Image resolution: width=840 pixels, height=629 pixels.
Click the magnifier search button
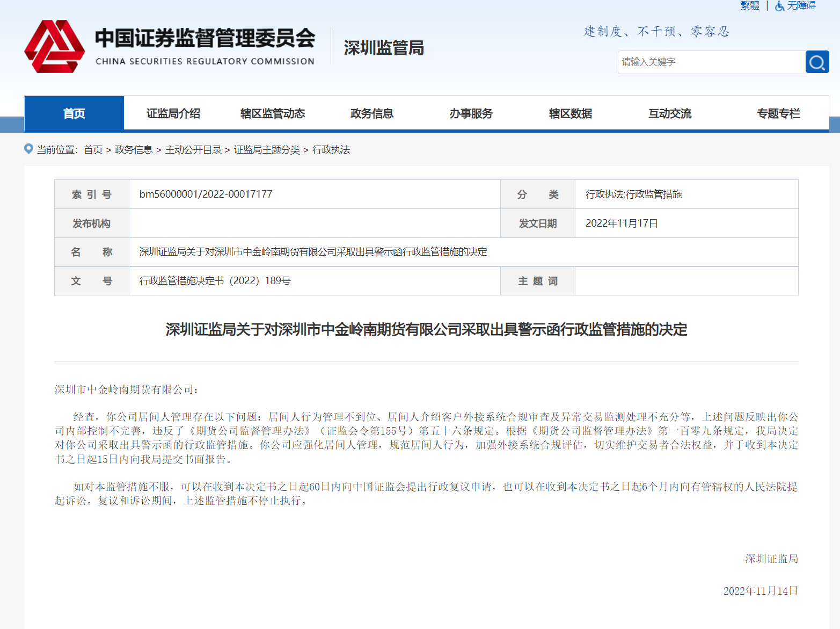pyautogui.click(x=817, y=62)
